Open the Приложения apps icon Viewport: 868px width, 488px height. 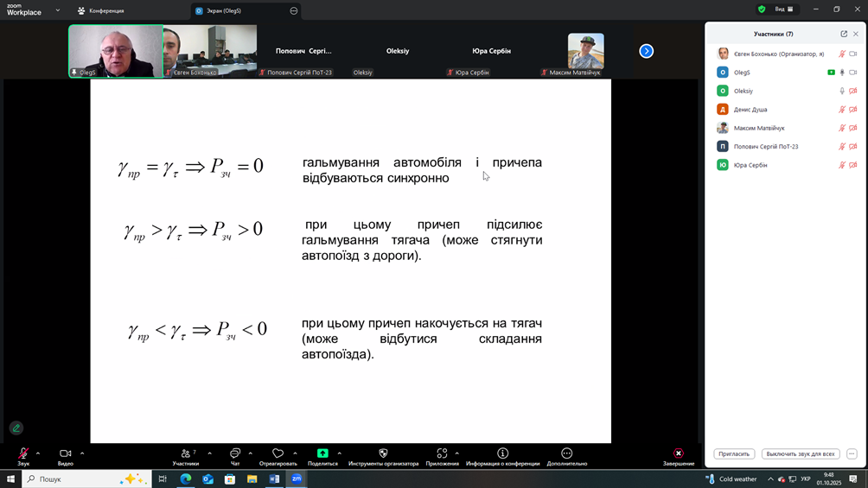tap(442, 453)
